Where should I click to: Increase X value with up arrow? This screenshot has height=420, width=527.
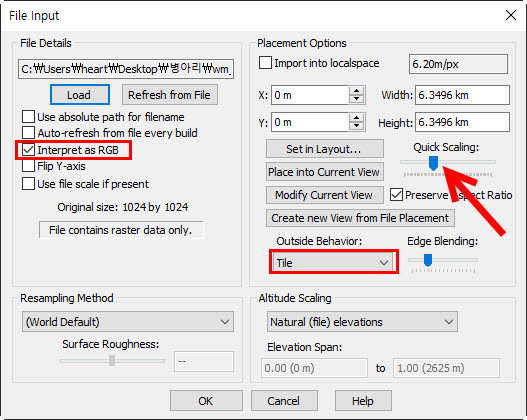click(356, 90)
